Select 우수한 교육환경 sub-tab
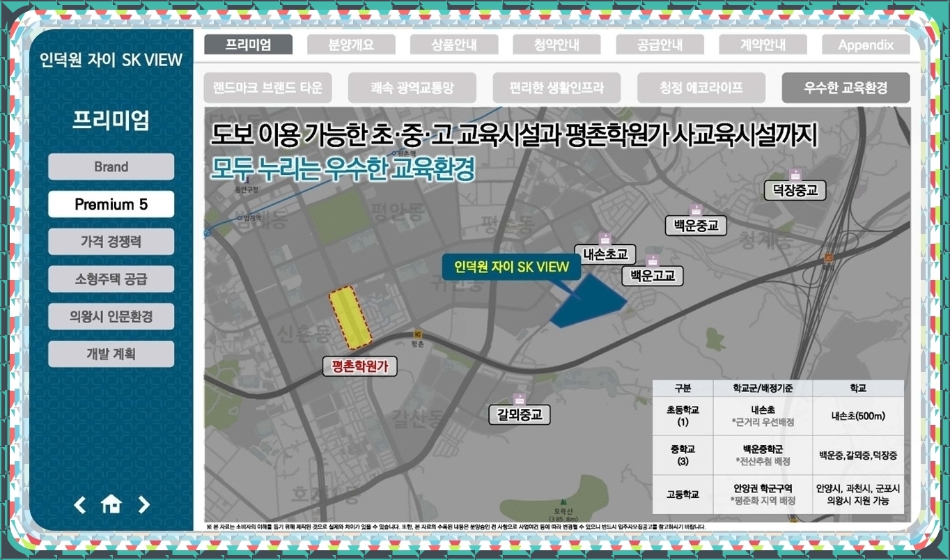 (846, 88)
